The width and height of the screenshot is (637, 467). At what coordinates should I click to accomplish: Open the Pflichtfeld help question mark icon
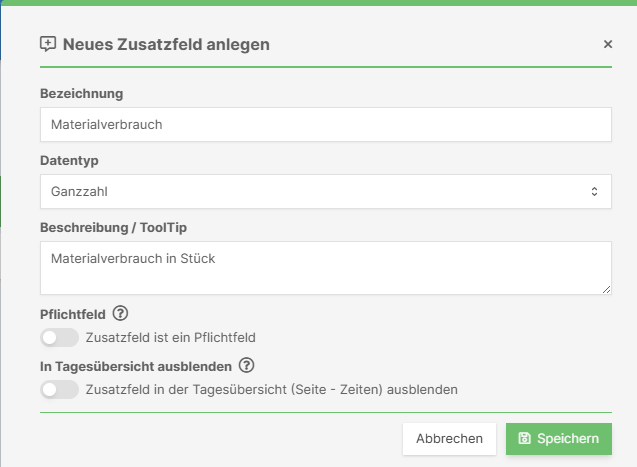121,314
